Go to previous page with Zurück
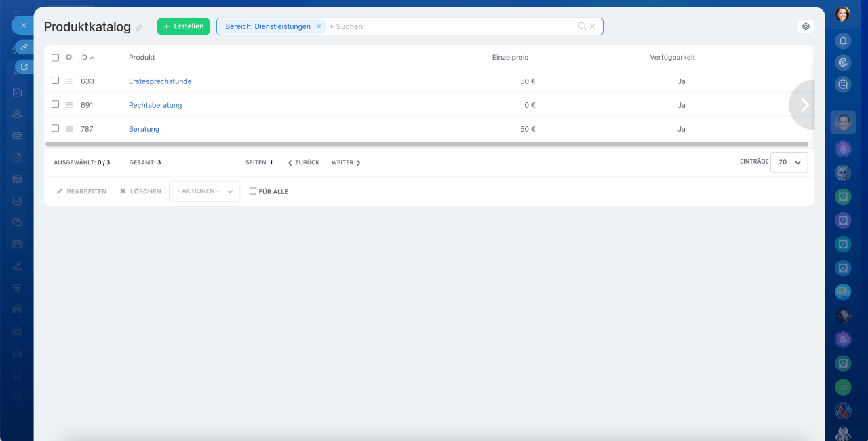868x441 pixels. pyautogui.click(x=304, y=163)
